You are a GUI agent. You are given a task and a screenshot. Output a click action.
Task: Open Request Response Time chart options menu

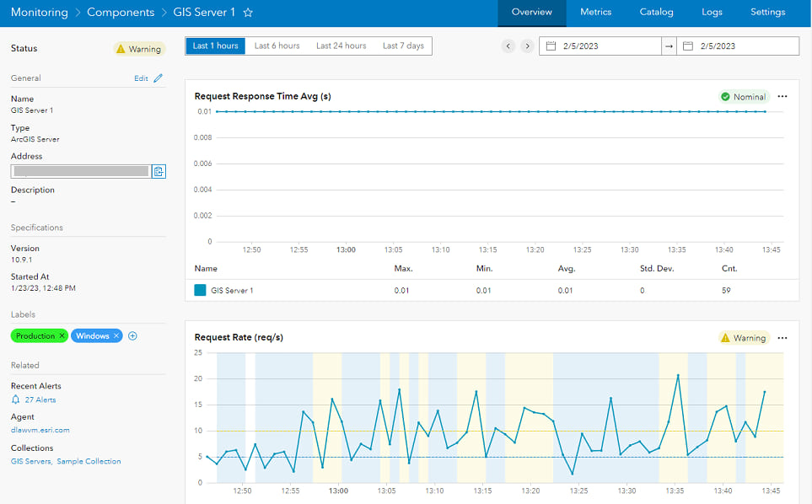(x=782, y=96)
